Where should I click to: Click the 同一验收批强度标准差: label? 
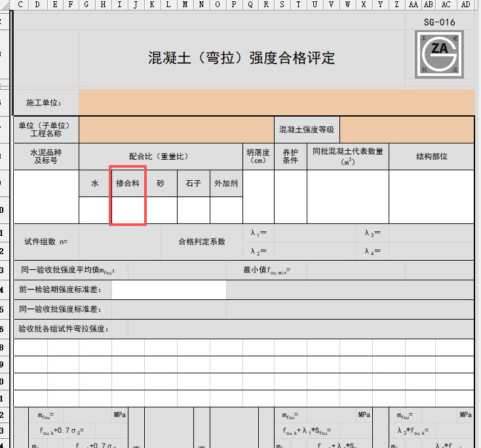(x=60, y=309)
